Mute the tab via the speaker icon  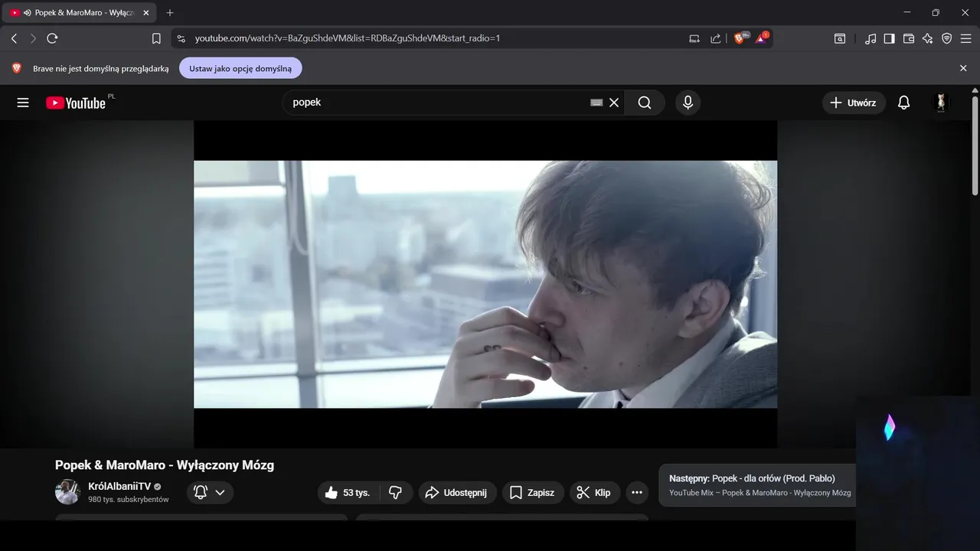tap(28, 13)
